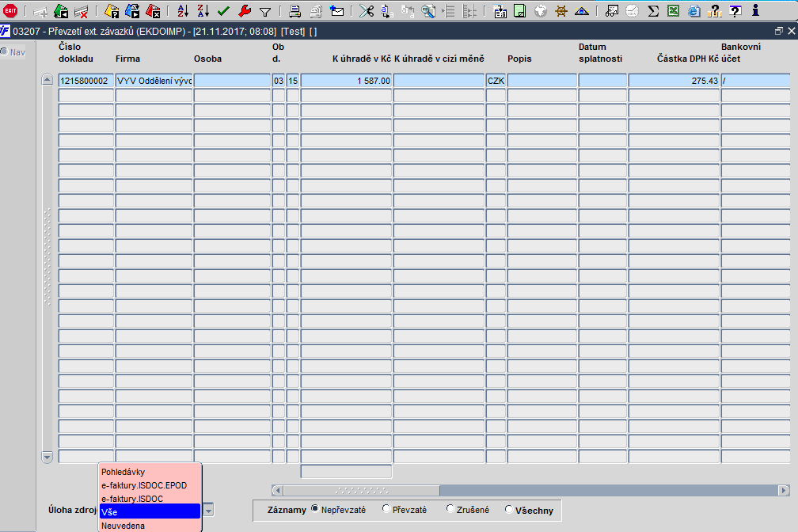Select the Převzaté radio button

click(386, 508)
